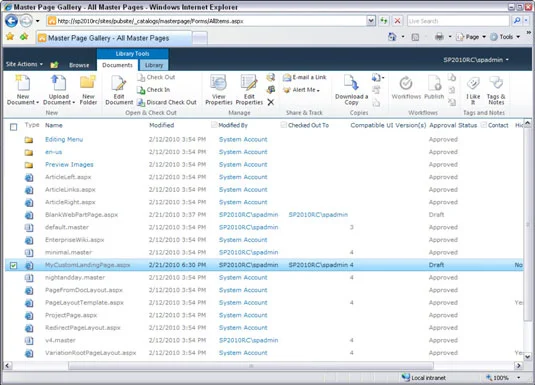Click Check Out in the ribbon
535x385 pixels.
[x=156, y=77]
